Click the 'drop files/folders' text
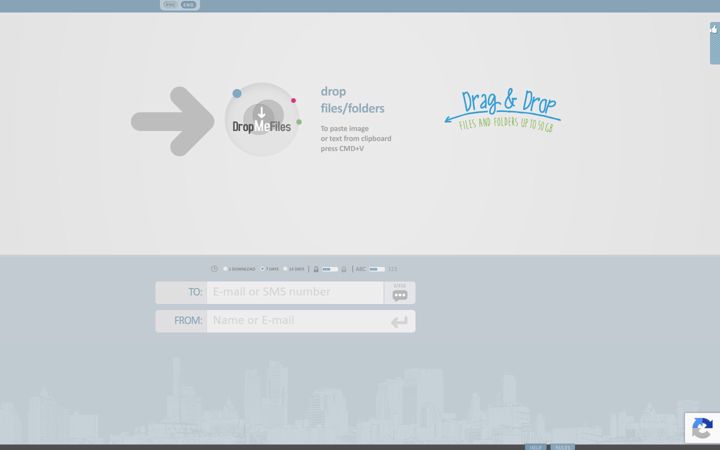This screenshot has width=720, height=450. [352, 100]
